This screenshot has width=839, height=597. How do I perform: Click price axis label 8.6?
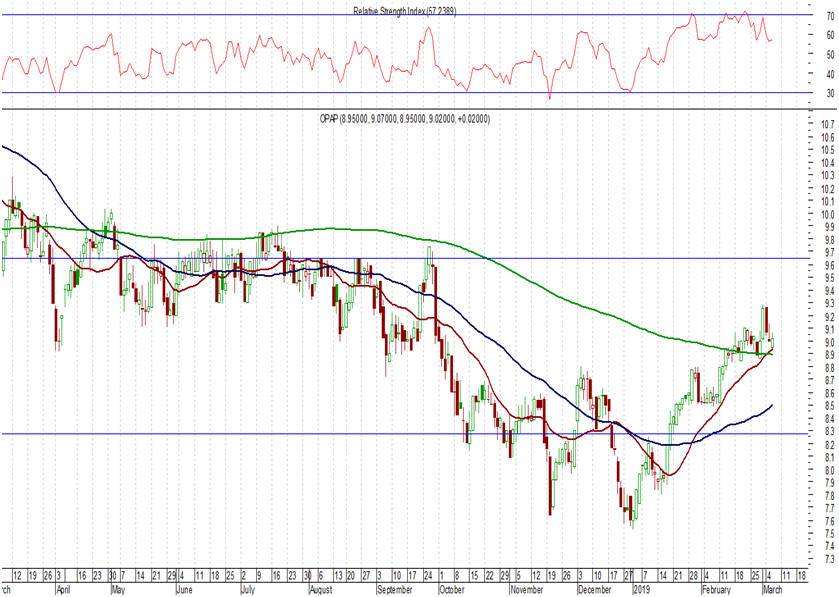coord(829,394)
